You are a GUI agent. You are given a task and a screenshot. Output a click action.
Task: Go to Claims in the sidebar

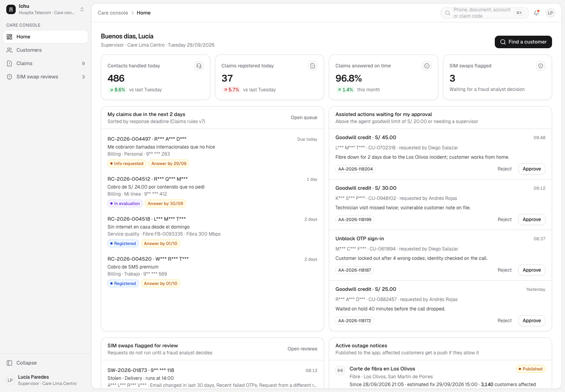coord(46,64)
